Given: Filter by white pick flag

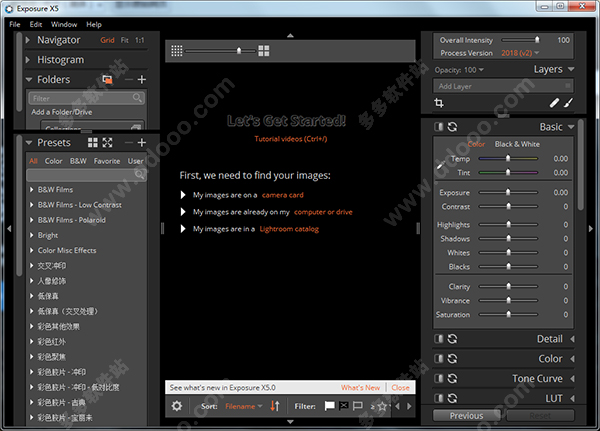Looking at the screenshot, I should click(x=329, y=406).
